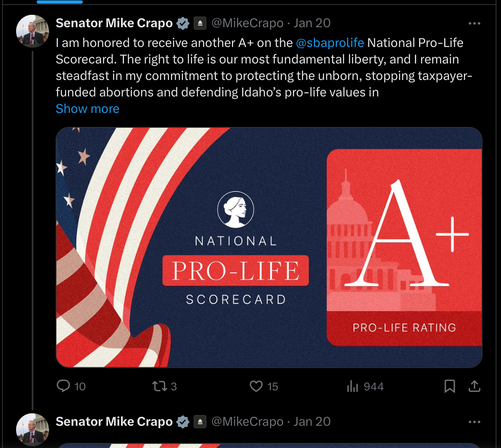Click the first tweet's profile avatar
Image resolution: width=501 pixels, height=448 pixels.
(32, 31)
